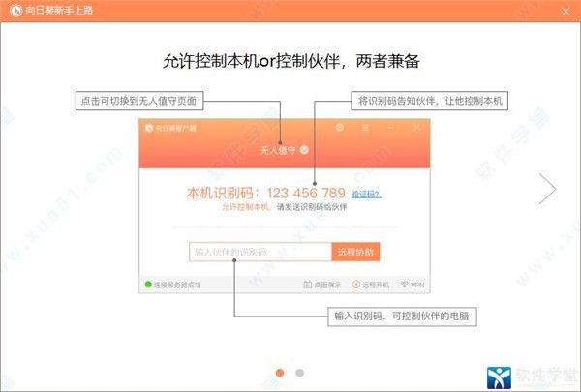The width and height of the screenshot is (581, 392).
Task: Close the 向日葵新手上路 tutorial window
Action: point(565,13)
